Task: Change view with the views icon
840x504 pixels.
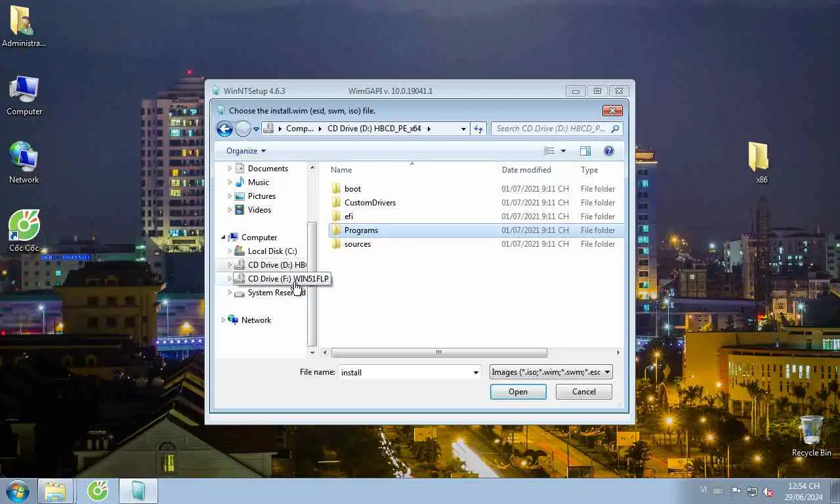Action: [549, 151]
